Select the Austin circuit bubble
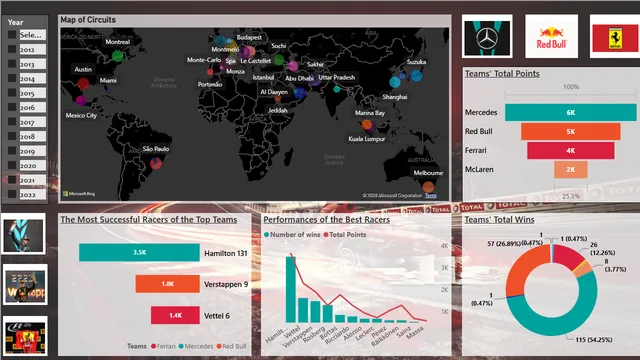 tap(83, 84)
